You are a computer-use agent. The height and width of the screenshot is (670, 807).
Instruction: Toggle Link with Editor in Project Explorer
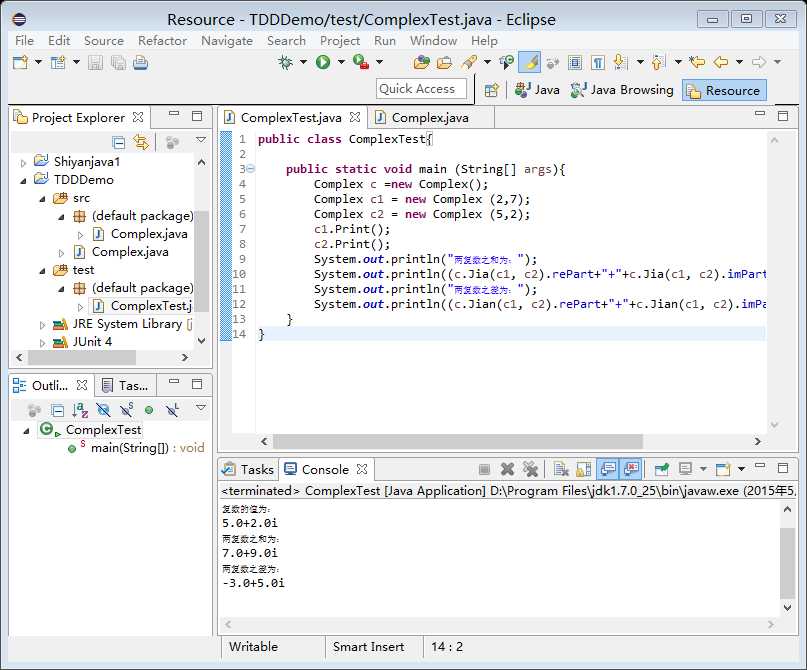pyautogui.click(x=141, y=142)
